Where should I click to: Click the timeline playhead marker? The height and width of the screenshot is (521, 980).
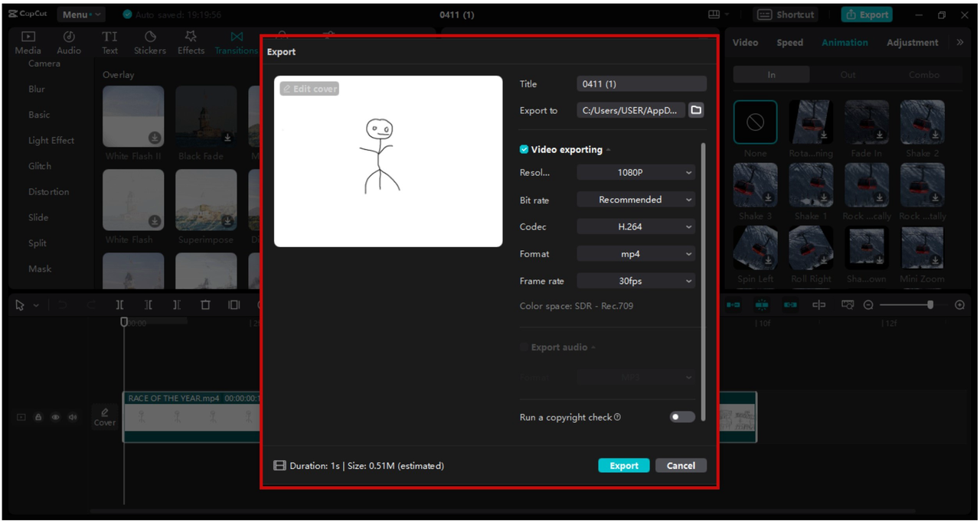point(124,322)
